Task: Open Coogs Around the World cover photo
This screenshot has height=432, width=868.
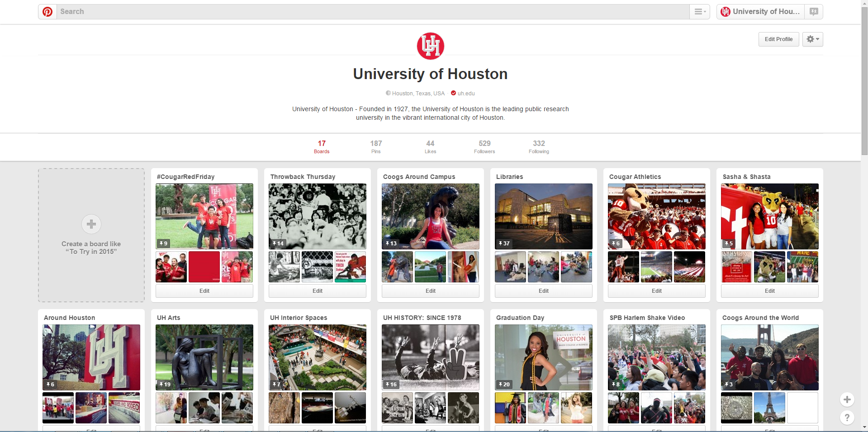Action: pyautogui.click(x=770, y=357)
